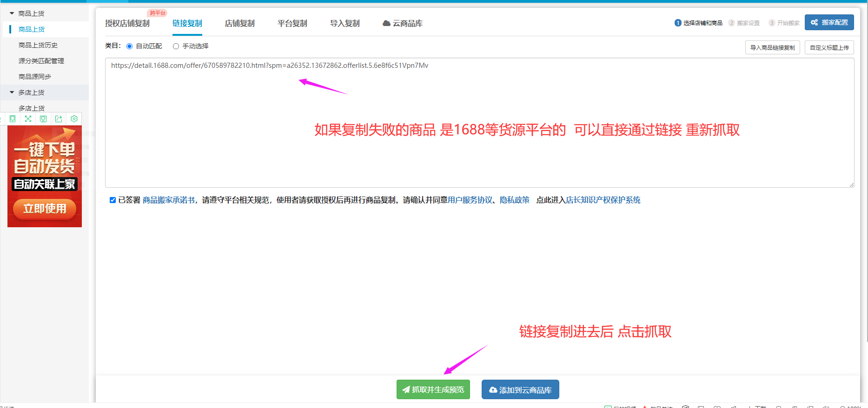The image size is (868, 408).
Task: Click the 搬家配置 configuration button
Action: (829, 22)
